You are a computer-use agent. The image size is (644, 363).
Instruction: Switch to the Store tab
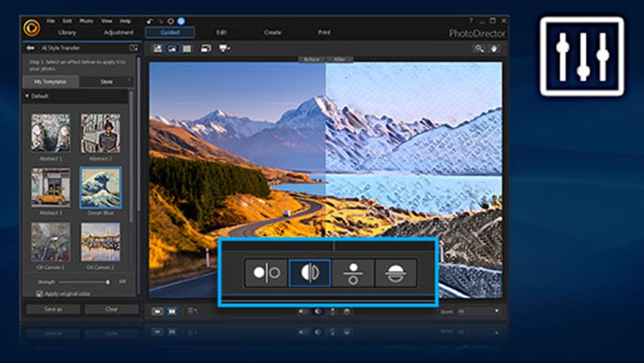(106, 81)
